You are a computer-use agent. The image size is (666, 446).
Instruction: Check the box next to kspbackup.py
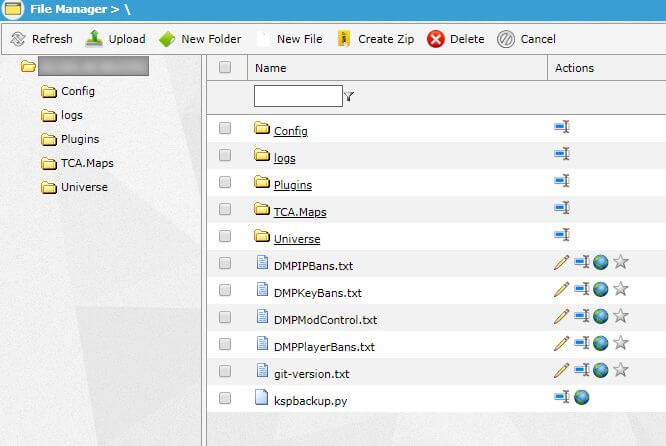tap(225, 398)
